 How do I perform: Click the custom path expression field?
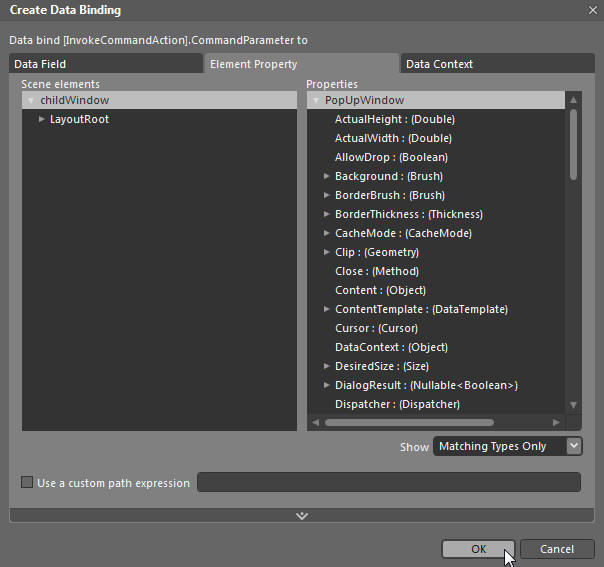[x=389, y=482]
